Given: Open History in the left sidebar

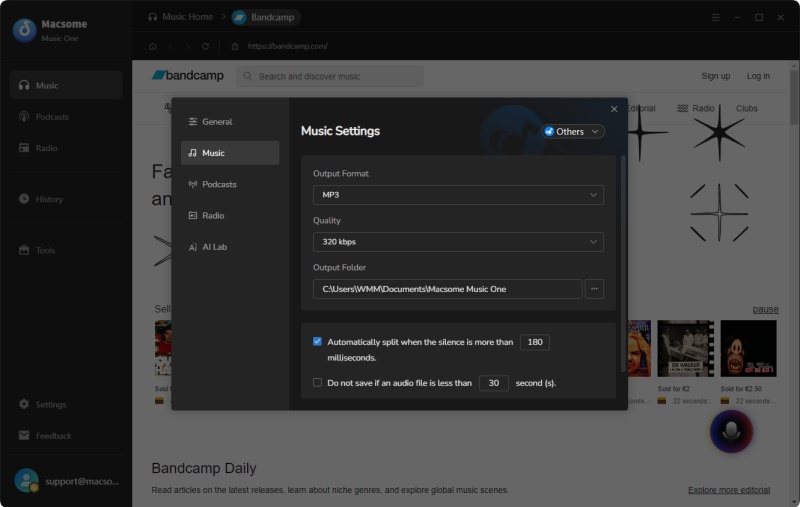Looking at the screenshot, I should coord(66,199).
